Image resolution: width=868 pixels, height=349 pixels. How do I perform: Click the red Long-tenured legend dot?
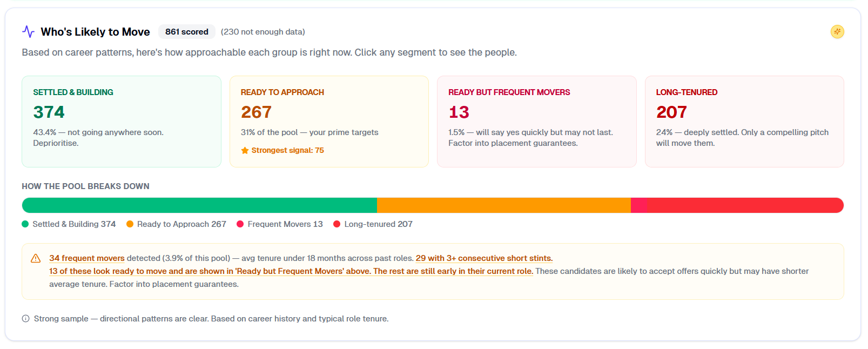pos(337,224)
